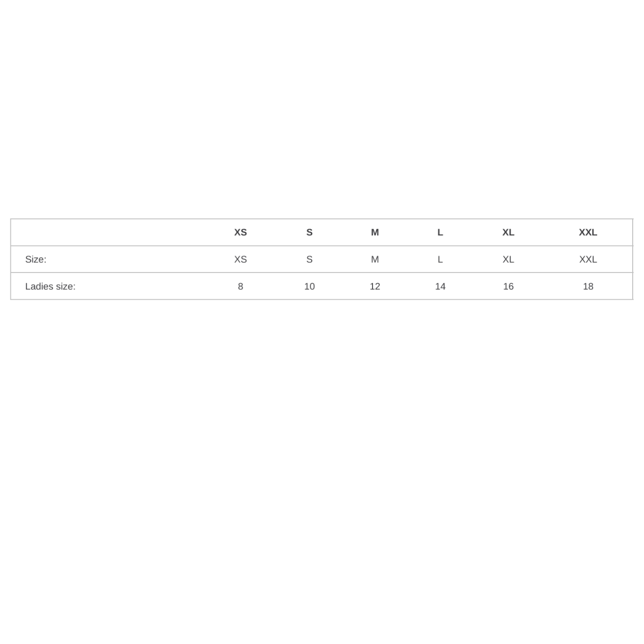The height and width of the screenshot is (644, 644).
Task: Select the bold L column header
Action: (x=440, y=232)
